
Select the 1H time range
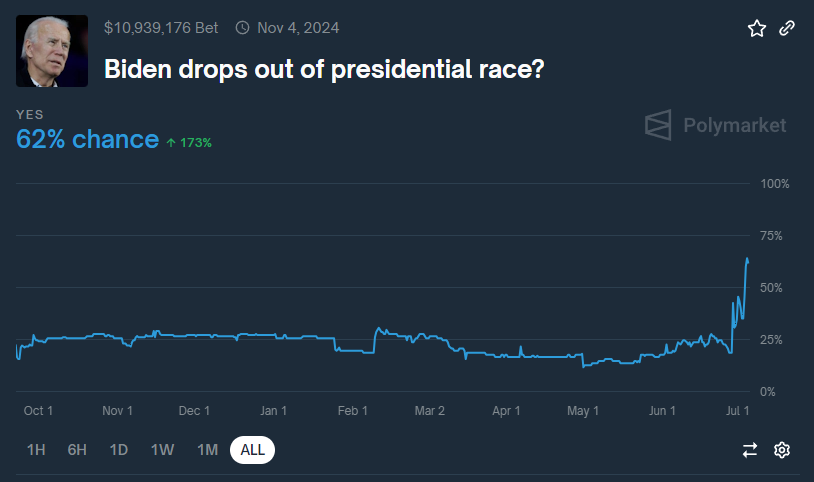click(36, 450)
